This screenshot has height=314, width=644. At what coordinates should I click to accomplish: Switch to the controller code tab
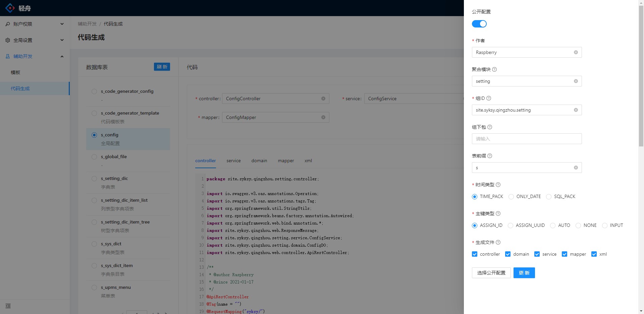pyautogui.click(x=206, y=161)
